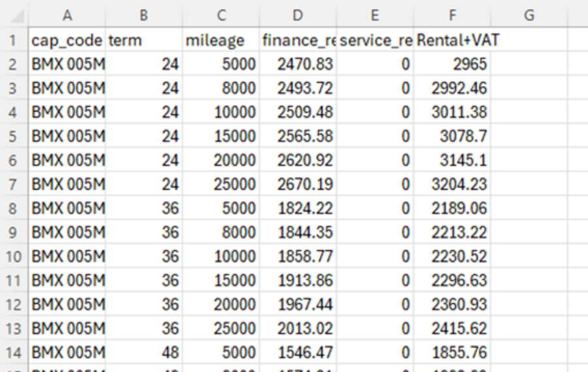The height and width of the screenshot is (372, 588).
Task: Select column F header
Action: click(451, 15)
